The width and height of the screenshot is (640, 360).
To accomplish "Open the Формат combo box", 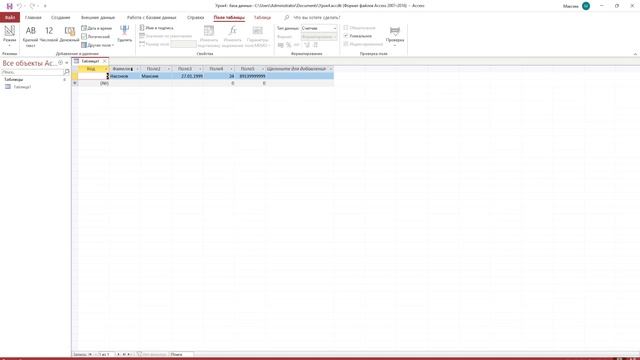I will point(319,36).
